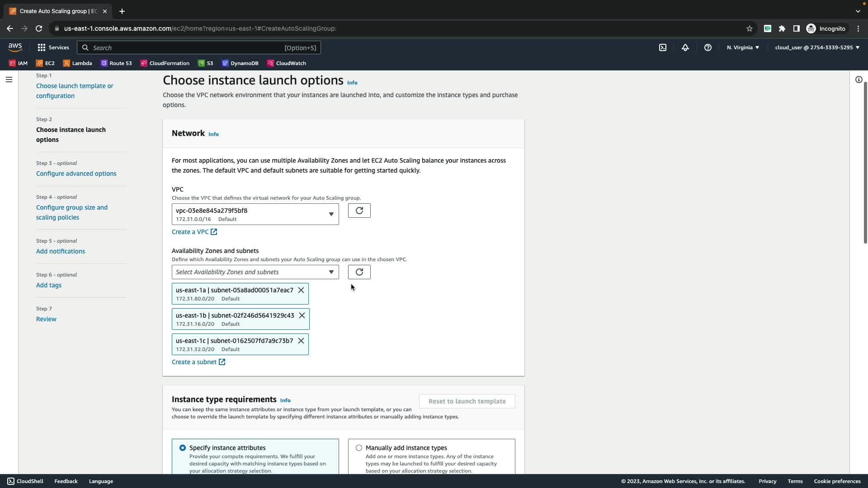Open the Availability Zones and subnets dropdown
The image size is (868, 488).
click(x=255, y=272)
